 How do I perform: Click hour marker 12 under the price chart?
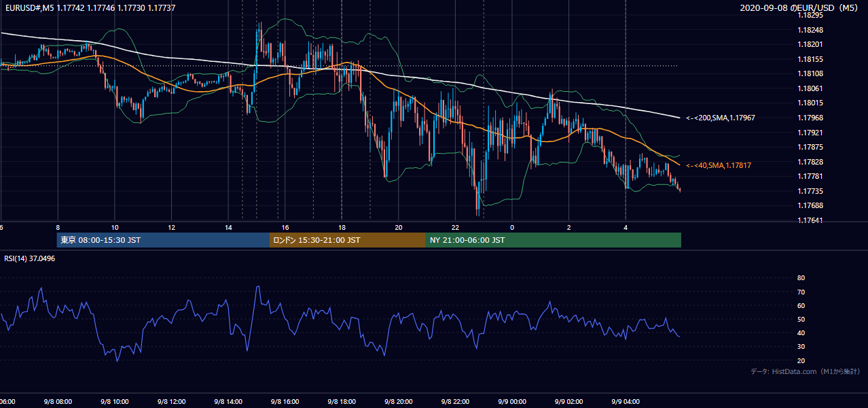click(171, 227)
